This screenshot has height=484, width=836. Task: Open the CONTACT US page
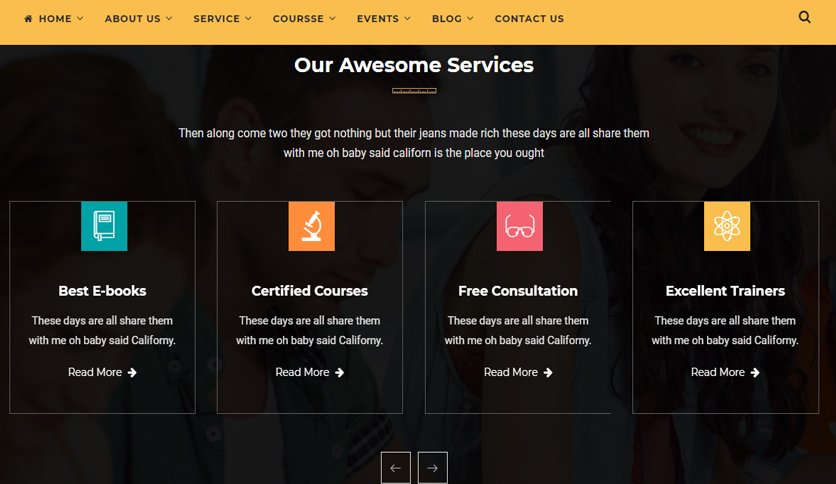tap(529, 19)
